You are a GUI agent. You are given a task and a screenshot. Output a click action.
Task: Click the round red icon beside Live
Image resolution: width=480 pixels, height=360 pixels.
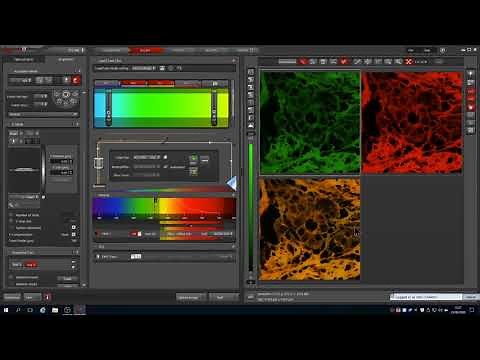47,297
